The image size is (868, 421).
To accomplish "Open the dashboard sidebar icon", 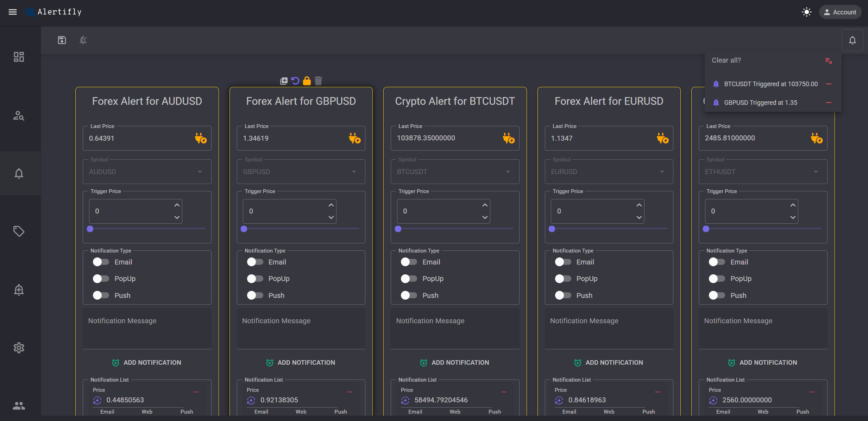I will (x=19, y=57).
